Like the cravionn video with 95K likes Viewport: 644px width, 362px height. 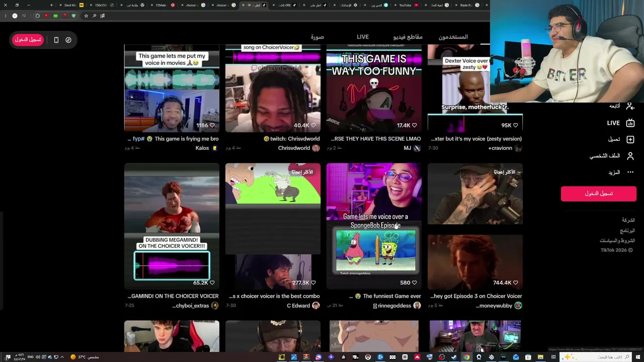[x=516, y=125]
